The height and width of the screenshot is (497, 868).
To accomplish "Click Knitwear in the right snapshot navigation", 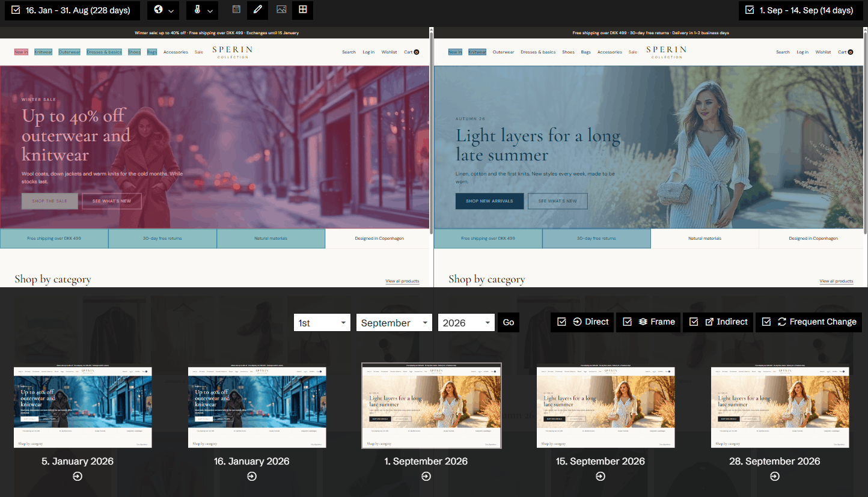I will click(x=477, y=52).
